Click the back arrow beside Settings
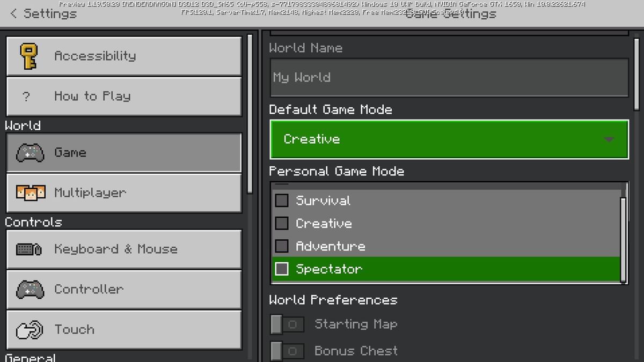The width and height of the screenshot is (644, 362). (x=12, y=14)
